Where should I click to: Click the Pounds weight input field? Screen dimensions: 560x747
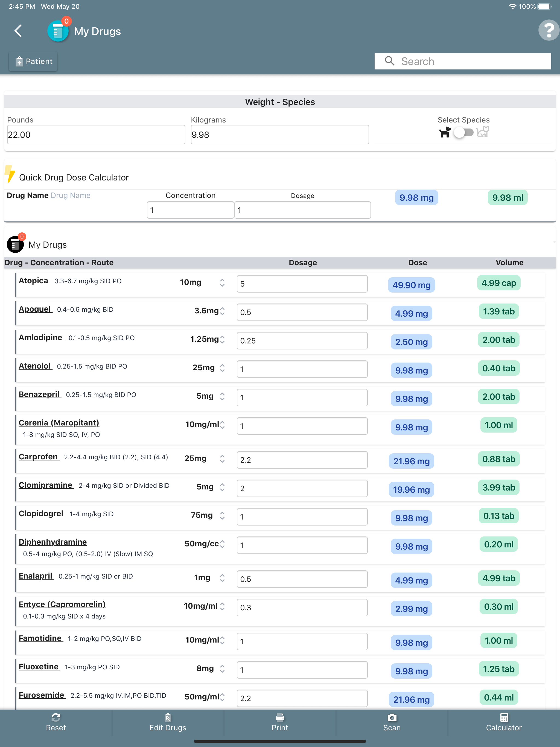click(96, 135)
